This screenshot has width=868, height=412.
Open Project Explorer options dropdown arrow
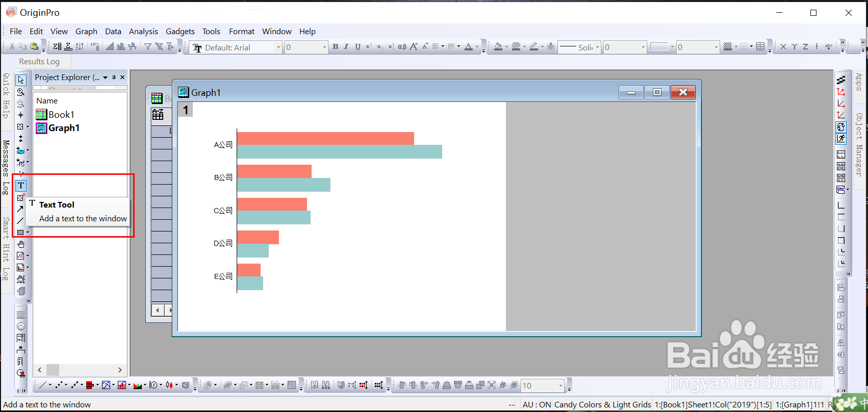point(105,78)
